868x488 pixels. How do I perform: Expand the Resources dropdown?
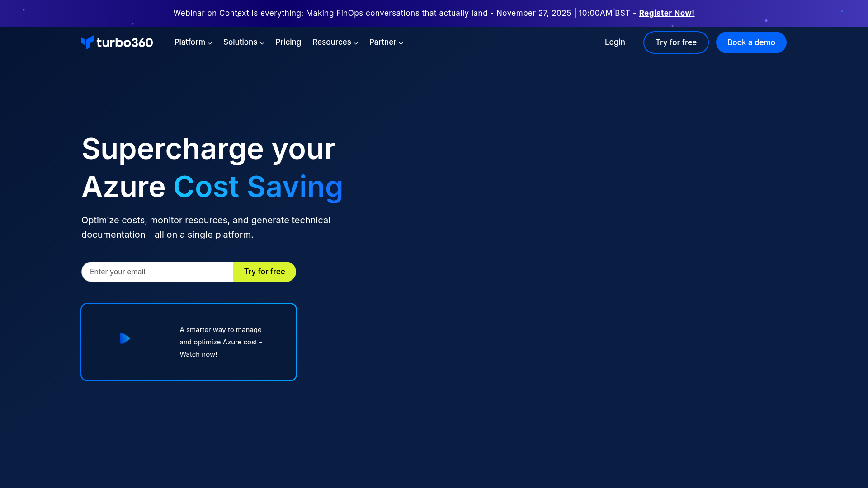pyautogui.click(x=355, y=43)
